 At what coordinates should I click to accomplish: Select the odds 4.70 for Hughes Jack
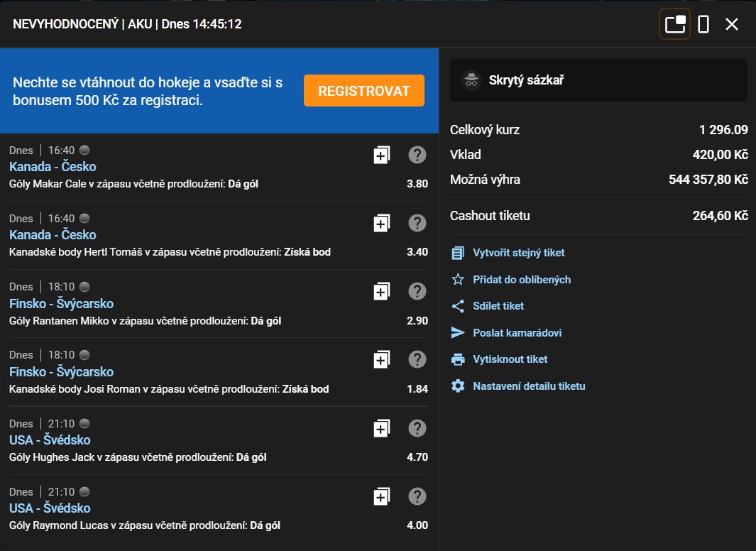coord(417,457)
